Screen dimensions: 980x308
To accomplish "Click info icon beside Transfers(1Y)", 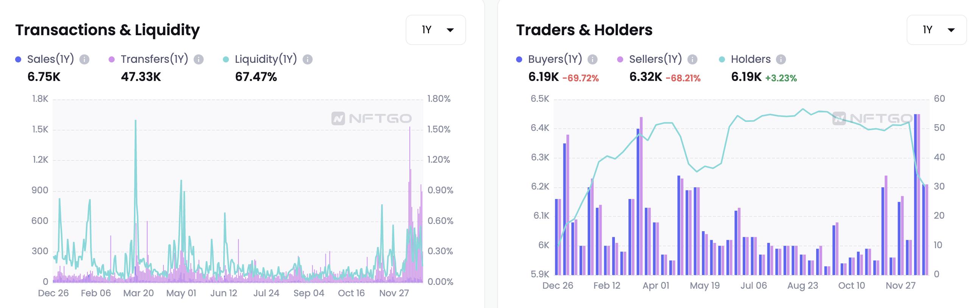I will click(199, 59).
